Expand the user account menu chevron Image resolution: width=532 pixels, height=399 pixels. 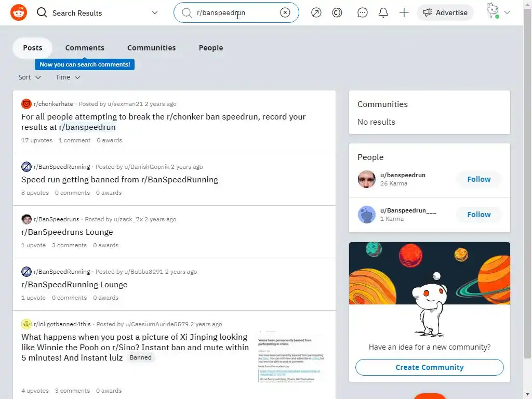(507, 12)
